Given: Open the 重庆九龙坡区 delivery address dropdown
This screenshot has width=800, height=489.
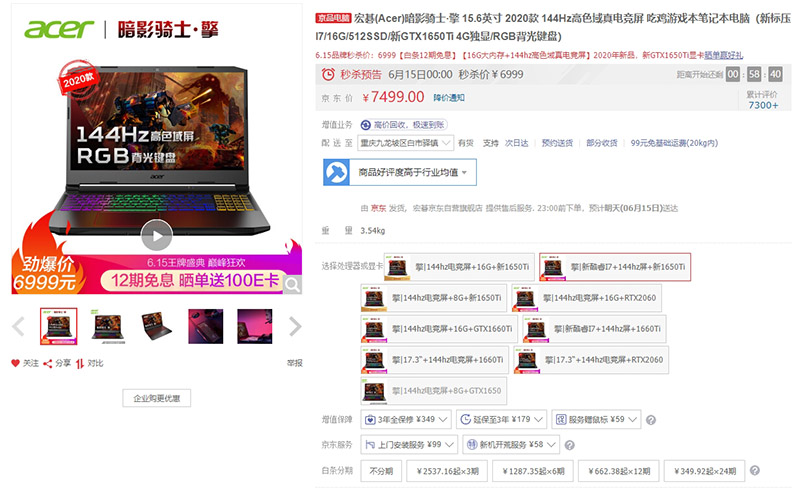Looking at the screenshot, I should (x=406, y=143).
